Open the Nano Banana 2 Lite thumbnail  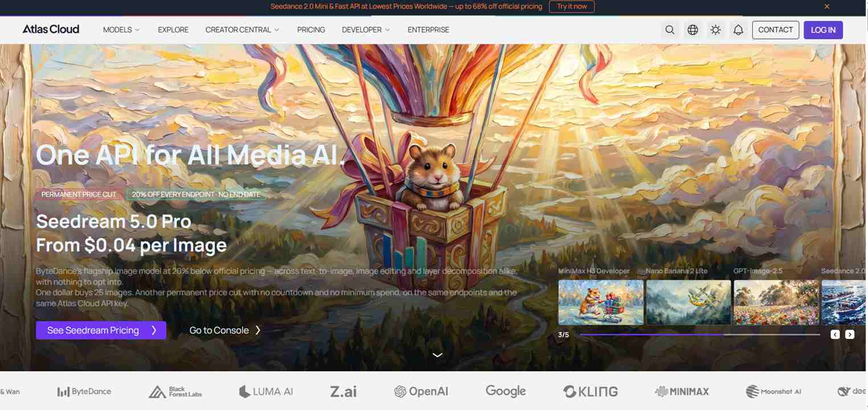tap(688, 302)
